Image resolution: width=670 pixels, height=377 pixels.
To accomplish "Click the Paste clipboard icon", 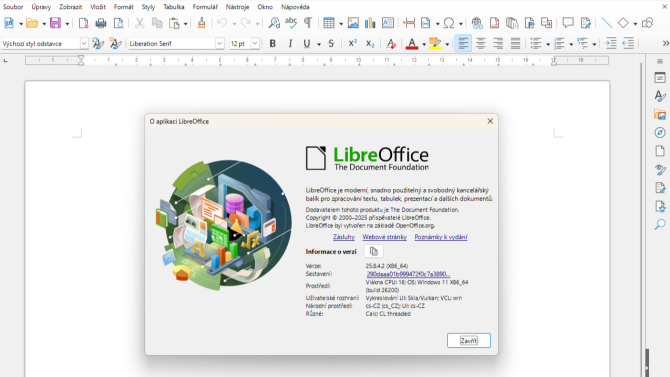I will (x=174, y=23).
